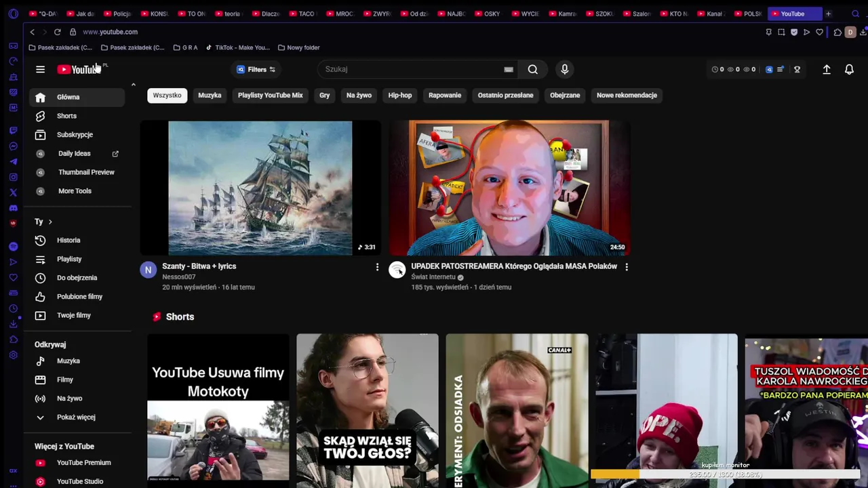
Task: Click the upload arrow icon in YouTube header
Action: tap(827, 69)
